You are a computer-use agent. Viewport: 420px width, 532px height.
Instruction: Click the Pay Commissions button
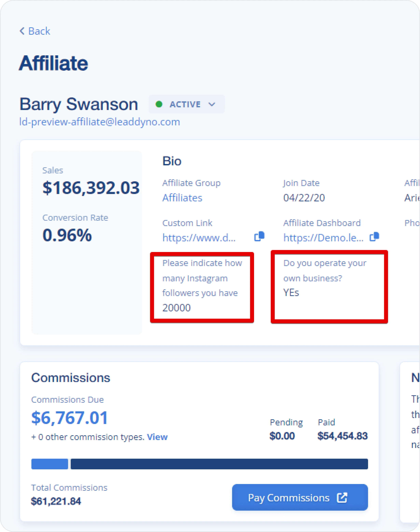point(300,498)
